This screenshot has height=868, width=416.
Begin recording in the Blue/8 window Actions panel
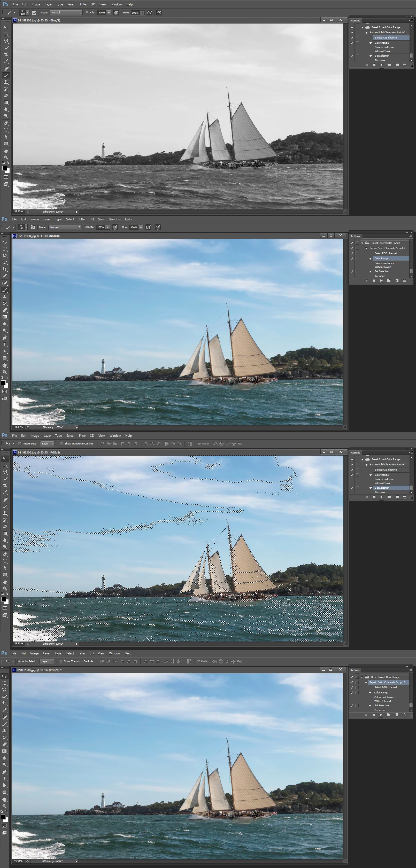pos(374,65)
